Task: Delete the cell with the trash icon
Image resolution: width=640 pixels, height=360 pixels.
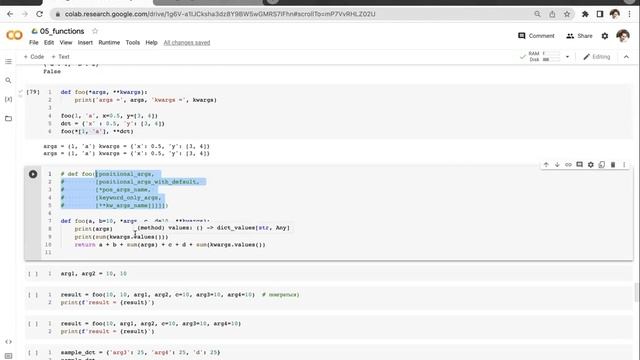Action: tap(613, 164)
